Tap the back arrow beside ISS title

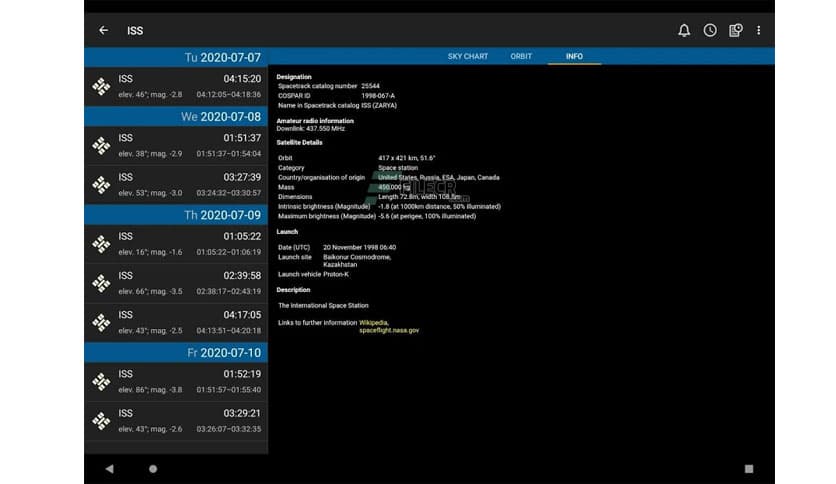coord(103,30)
